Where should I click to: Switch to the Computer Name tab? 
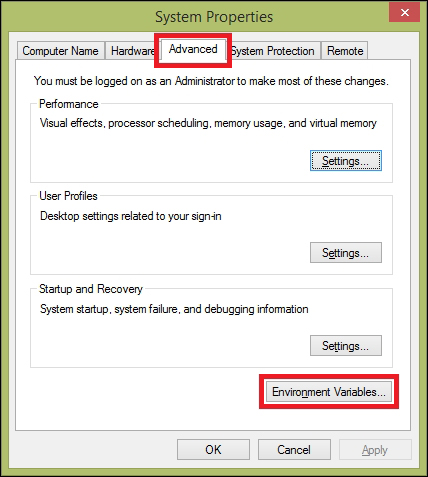click(61, 51)
